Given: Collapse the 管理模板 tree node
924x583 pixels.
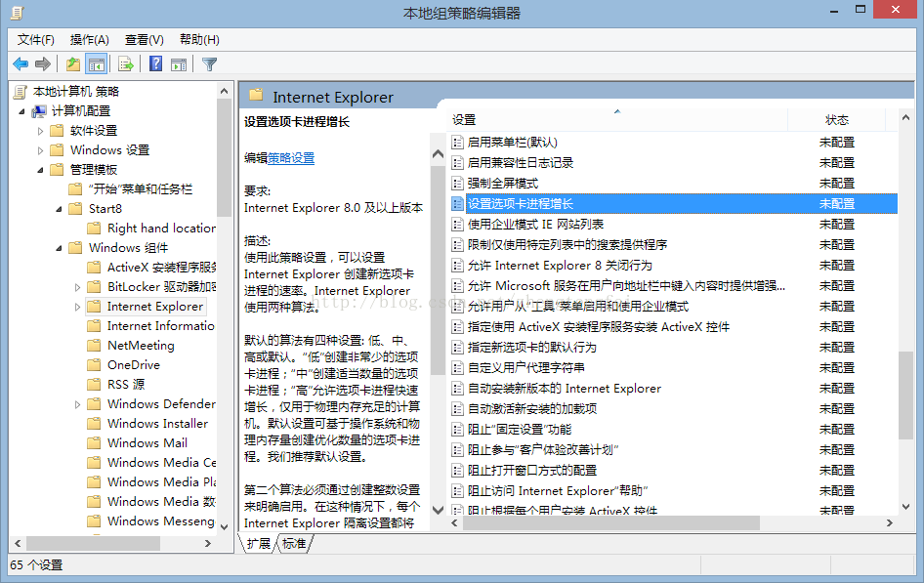Looking at the screenshot, I should pos(40,170).
